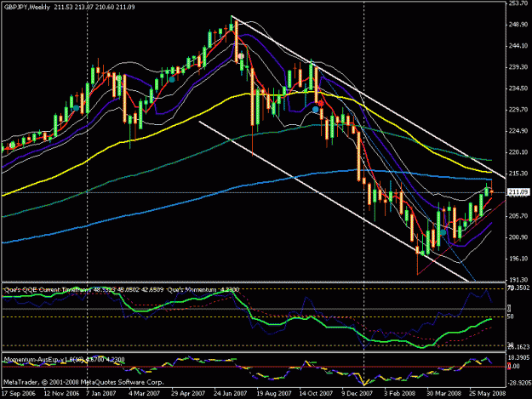Click the price label 239.30

click(x=518, y=67)
